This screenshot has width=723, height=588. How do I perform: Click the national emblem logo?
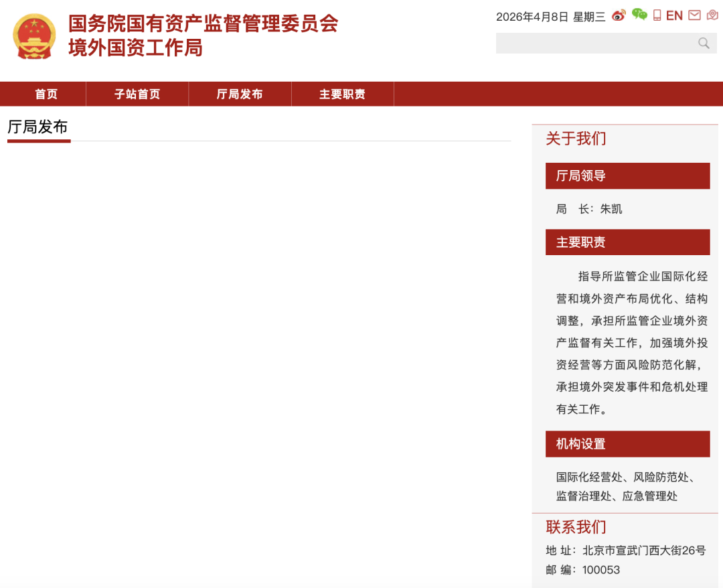coord(35,36)
